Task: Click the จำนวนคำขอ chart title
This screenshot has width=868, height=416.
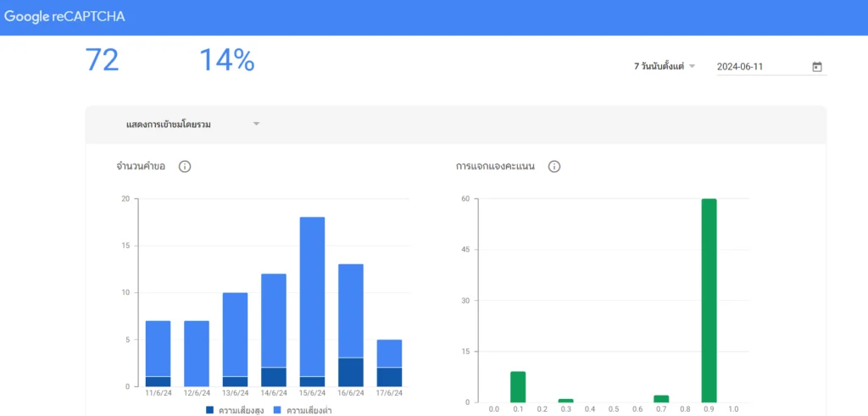Action: coord(141,167)
